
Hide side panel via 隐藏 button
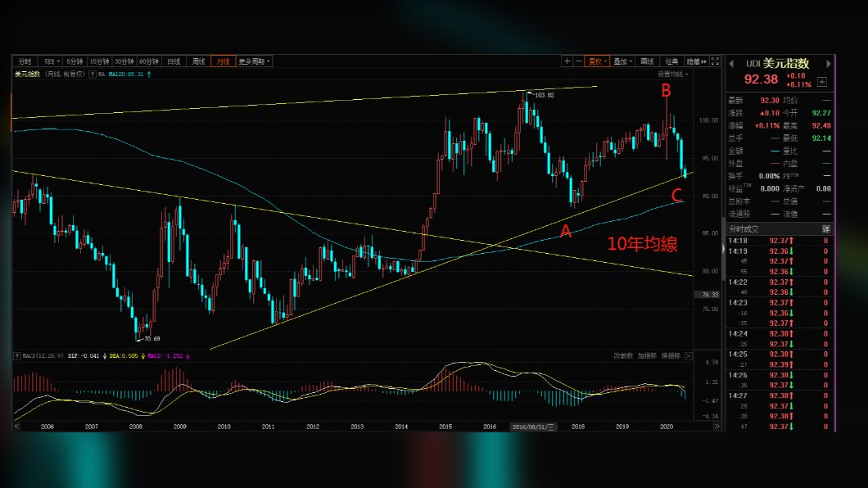(x=696, y=61)
